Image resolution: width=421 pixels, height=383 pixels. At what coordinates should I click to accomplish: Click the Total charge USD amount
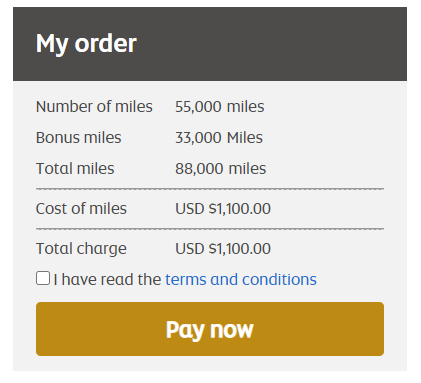coord(223,249)
